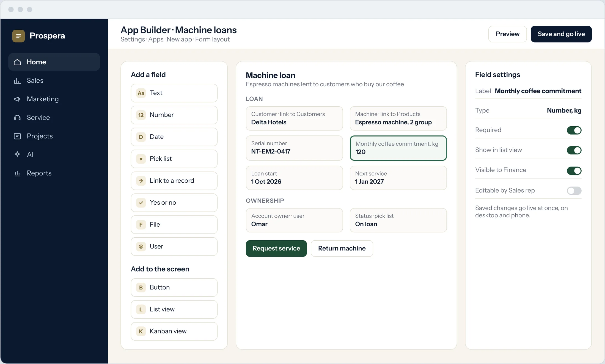605x364 pixels.
Task: Click the Marketing megaphone icon
Action: [17, 99]
